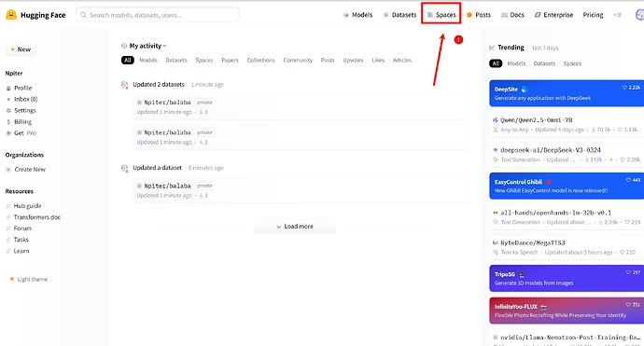Select the Models activity filter tab
The image size is (644, 346).
[148, 60]
